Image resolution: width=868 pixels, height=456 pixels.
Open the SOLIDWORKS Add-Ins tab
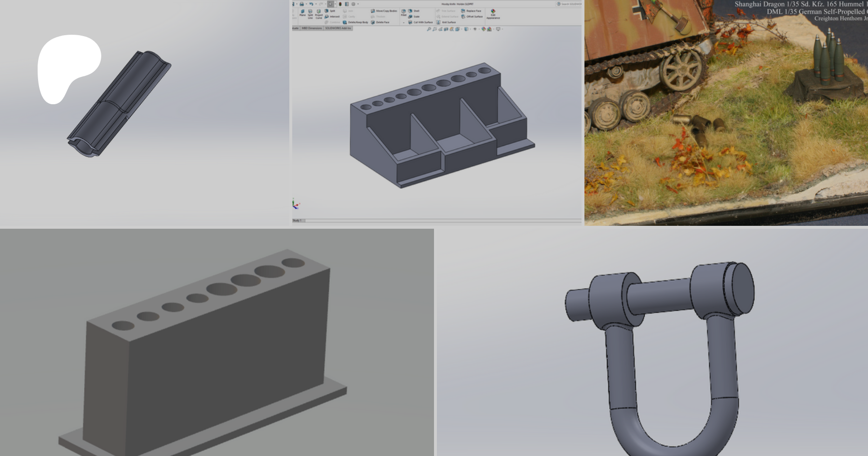coord(338,28)
